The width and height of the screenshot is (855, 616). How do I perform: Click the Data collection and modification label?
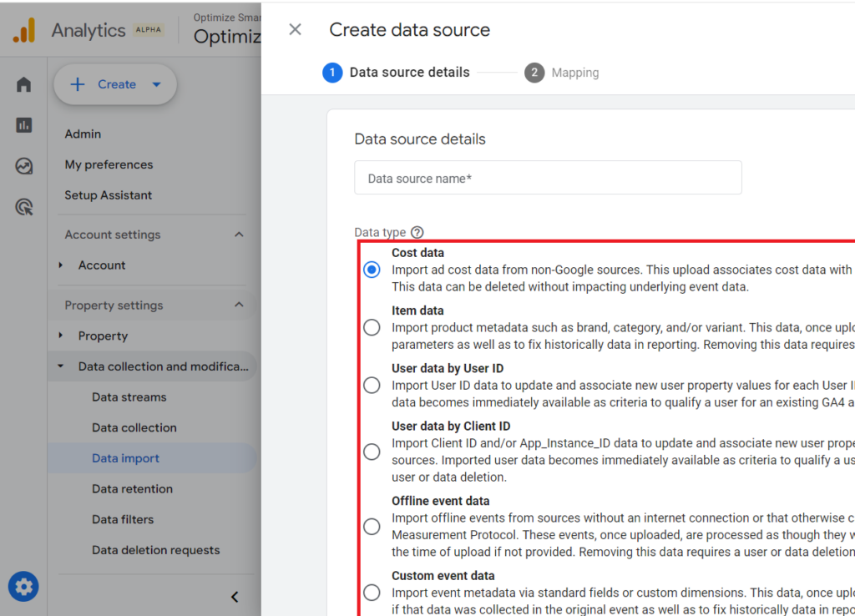point(163,366)
